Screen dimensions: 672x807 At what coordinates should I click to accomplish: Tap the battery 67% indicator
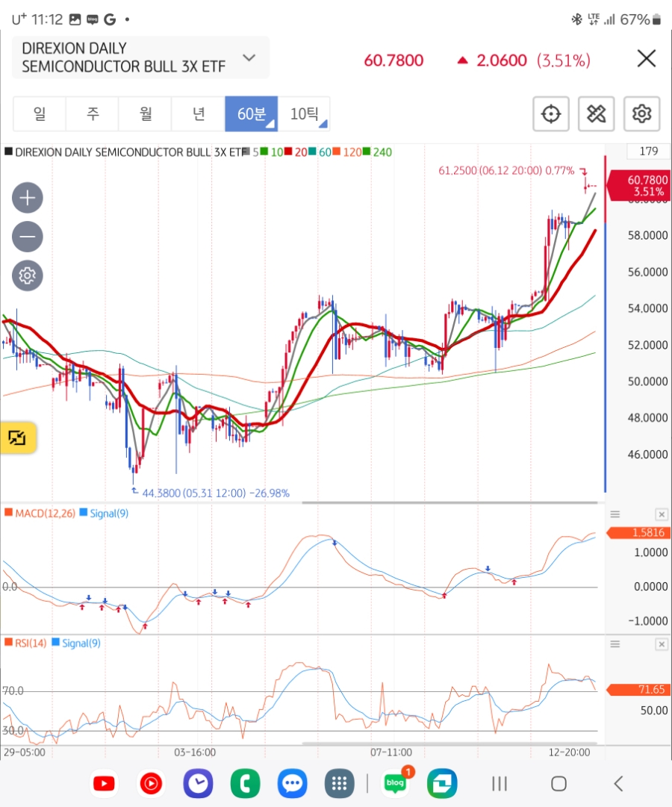(x=641, y=19)
